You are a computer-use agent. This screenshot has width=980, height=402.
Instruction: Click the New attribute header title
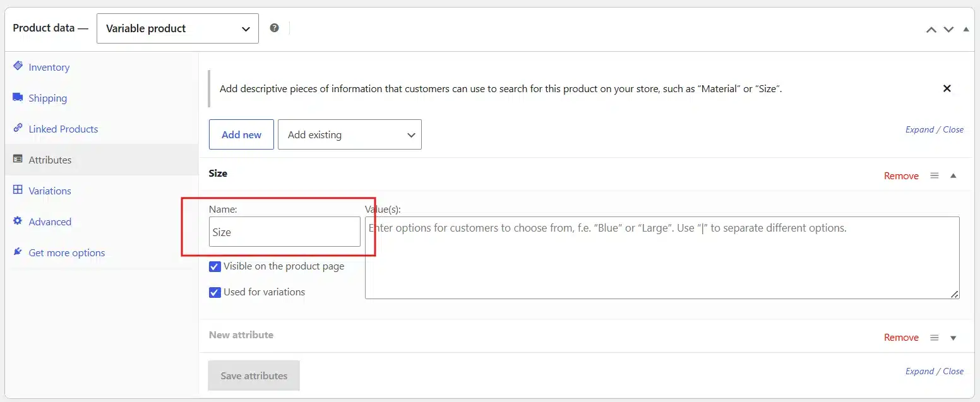pos(241,334)
